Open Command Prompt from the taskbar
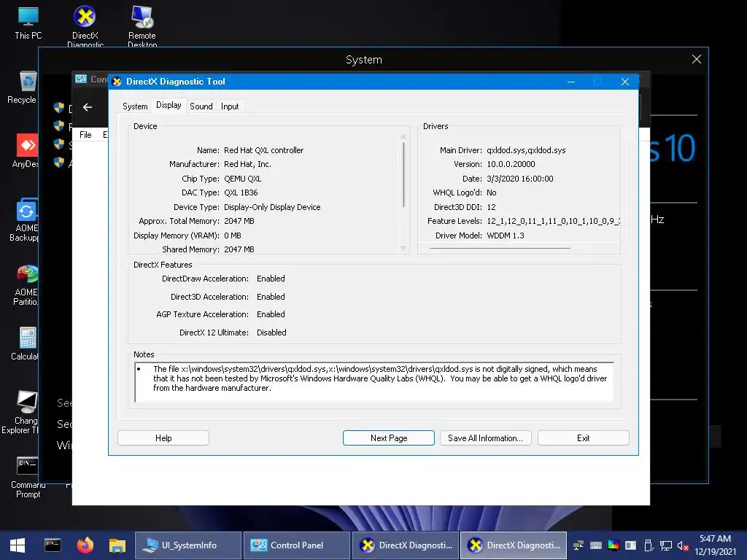747x560 pixels. coord(53,545)
